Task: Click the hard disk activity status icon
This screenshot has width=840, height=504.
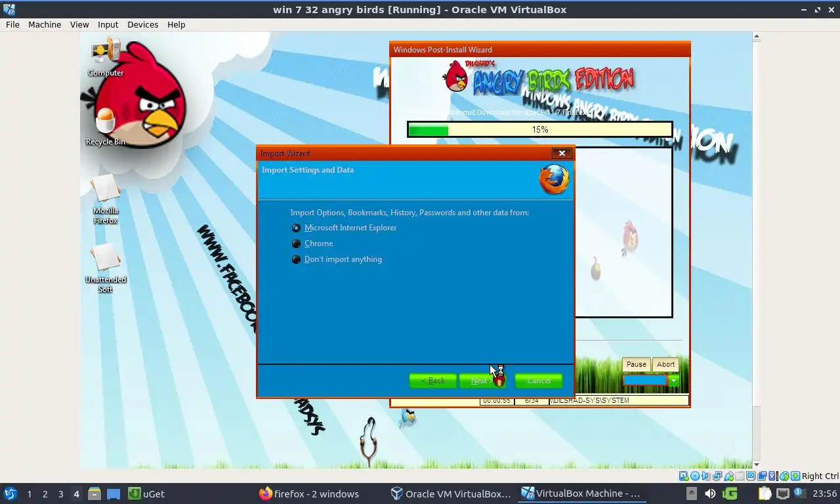Action: tap(684, 476)
